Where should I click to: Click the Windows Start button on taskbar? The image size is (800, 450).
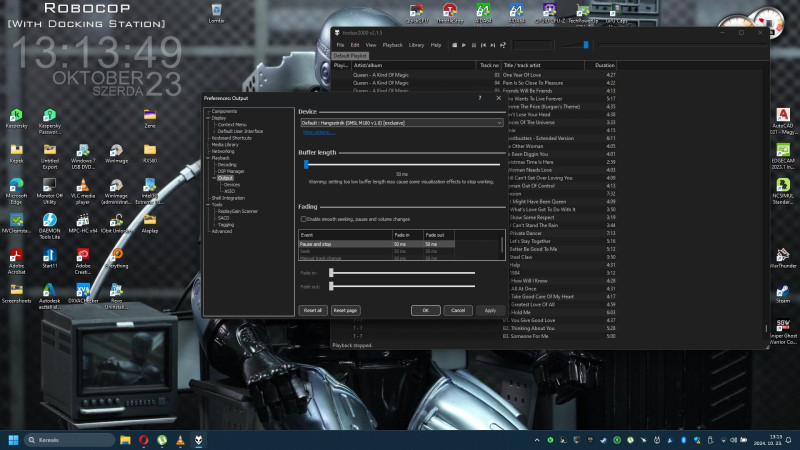click(x=14, y=440)
